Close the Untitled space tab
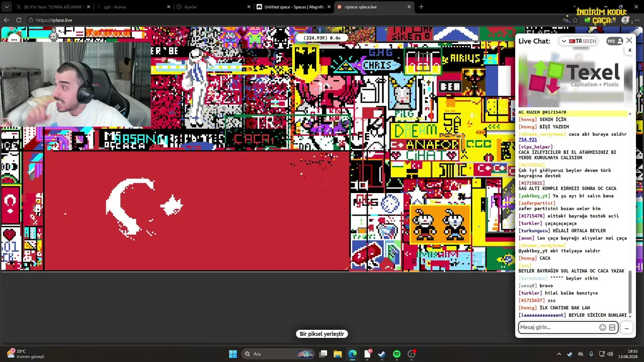 click(x=329, y=7)
